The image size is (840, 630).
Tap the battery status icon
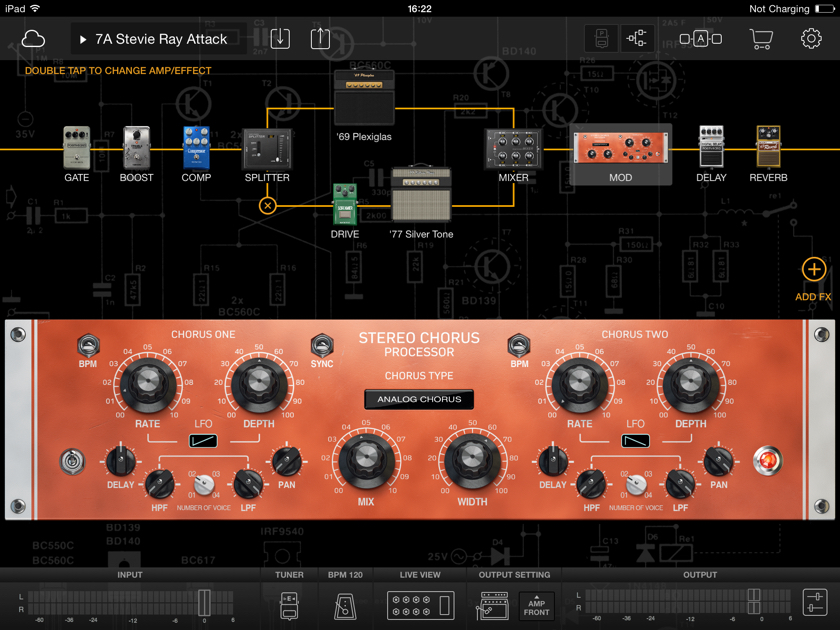coord(824,9)
